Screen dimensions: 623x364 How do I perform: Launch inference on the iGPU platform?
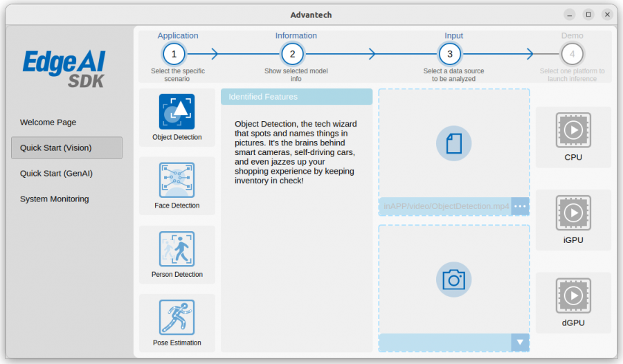(573, 213)
